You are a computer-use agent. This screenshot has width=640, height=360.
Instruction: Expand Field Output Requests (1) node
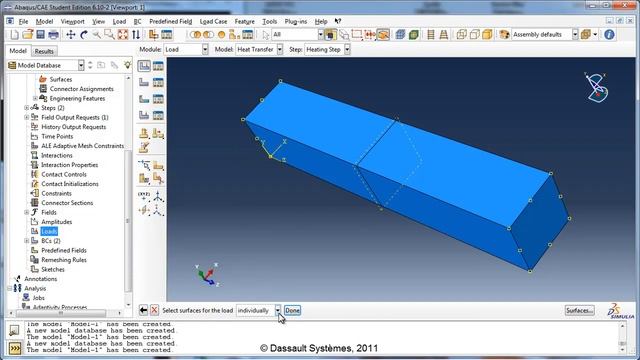click(27, 117)
